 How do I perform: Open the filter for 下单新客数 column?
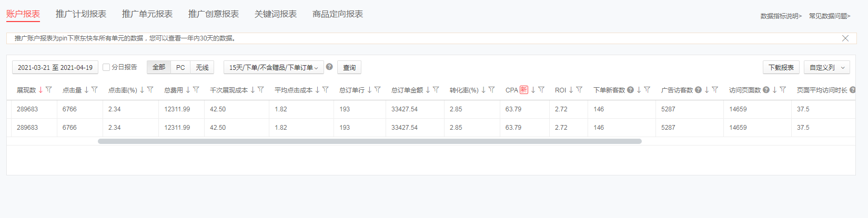(647, 90)
